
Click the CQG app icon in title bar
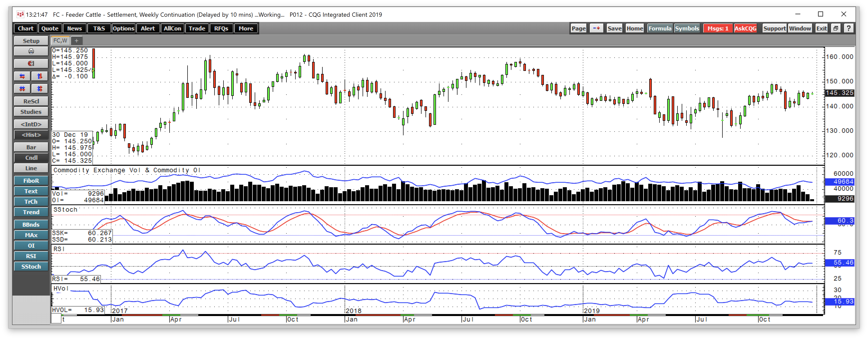pos(20,14)
